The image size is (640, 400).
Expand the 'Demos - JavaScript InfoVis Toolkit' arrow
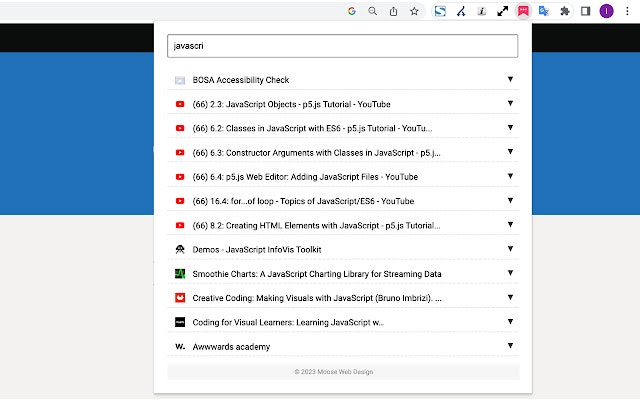pos(510,249)
